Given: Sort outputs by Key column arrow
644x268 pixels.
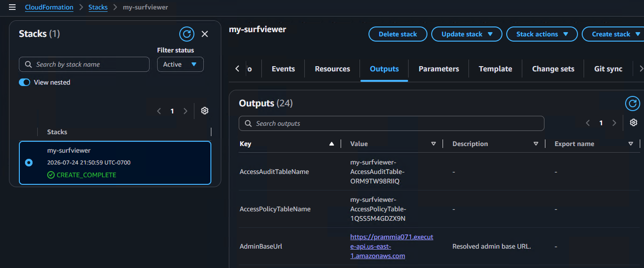Looking at the screenshot, I should pos(332,144).
